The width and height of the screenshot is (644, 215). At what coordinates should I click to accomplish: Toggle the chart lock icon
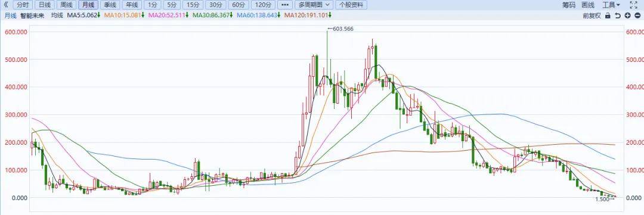tap(608, 15)
